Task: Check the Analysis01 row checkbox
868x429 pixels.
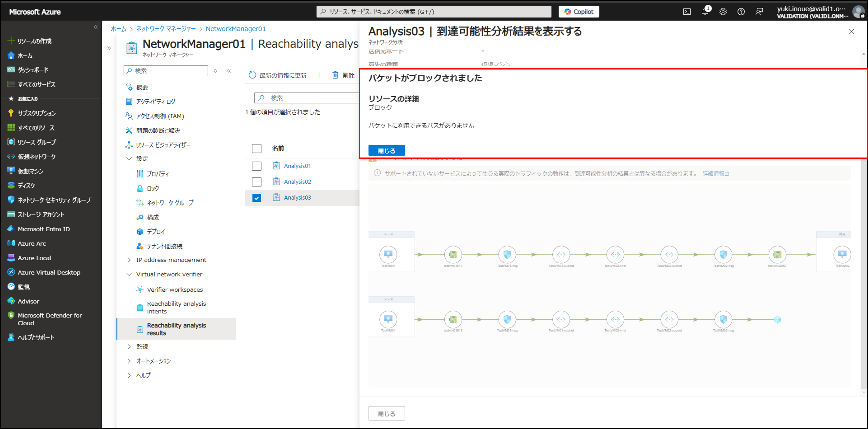Action: pyautogui.click(x=257, y=166)
